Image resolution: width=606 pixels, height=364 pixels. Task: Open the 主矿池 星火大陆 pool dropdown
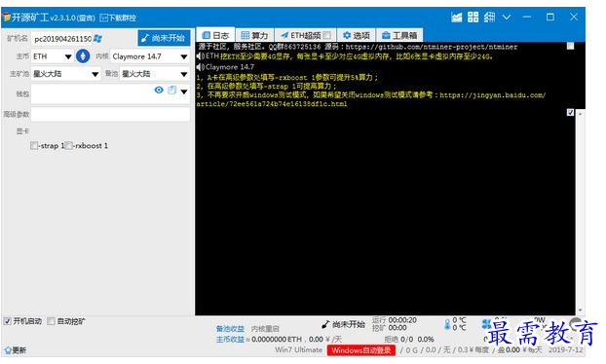pos(65,74)
